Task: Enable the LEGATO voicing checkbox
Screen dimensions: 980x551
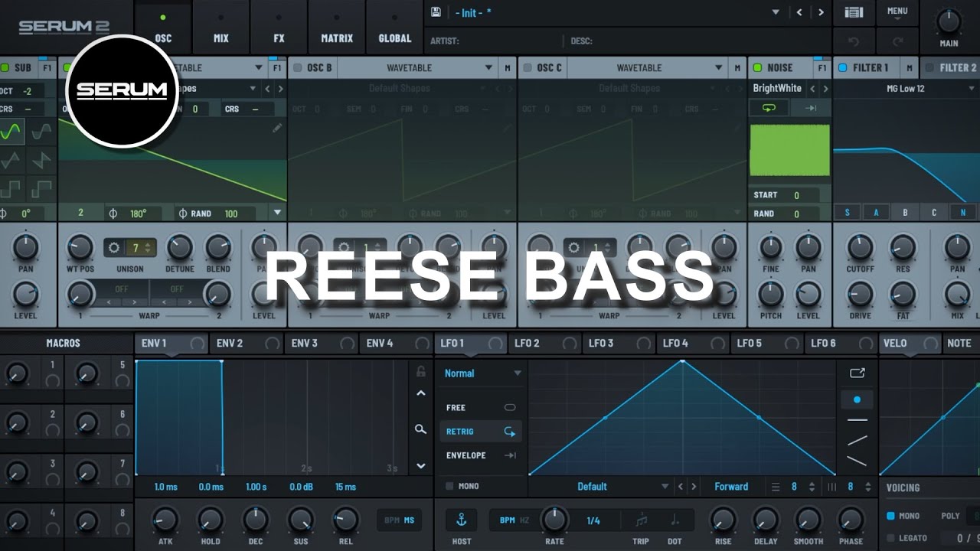Action: pyautogui.click(x=890, y=538)
